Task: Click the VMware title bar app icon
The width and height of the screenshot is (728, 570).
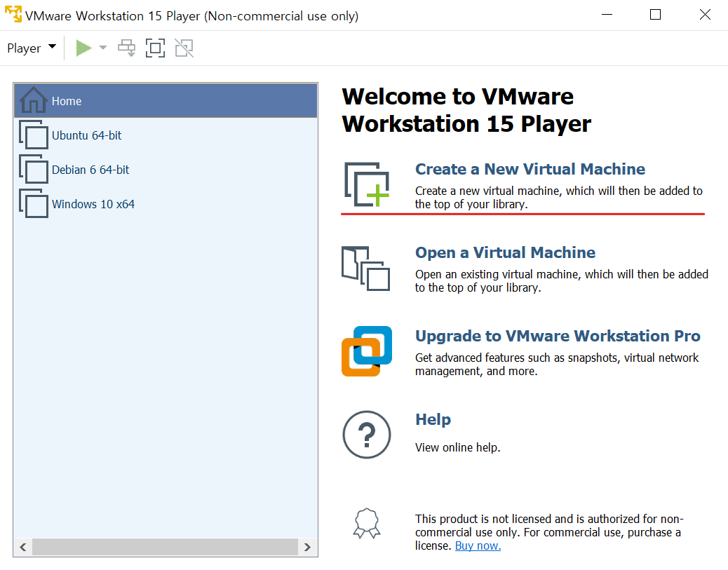Action: coord(13,15)
